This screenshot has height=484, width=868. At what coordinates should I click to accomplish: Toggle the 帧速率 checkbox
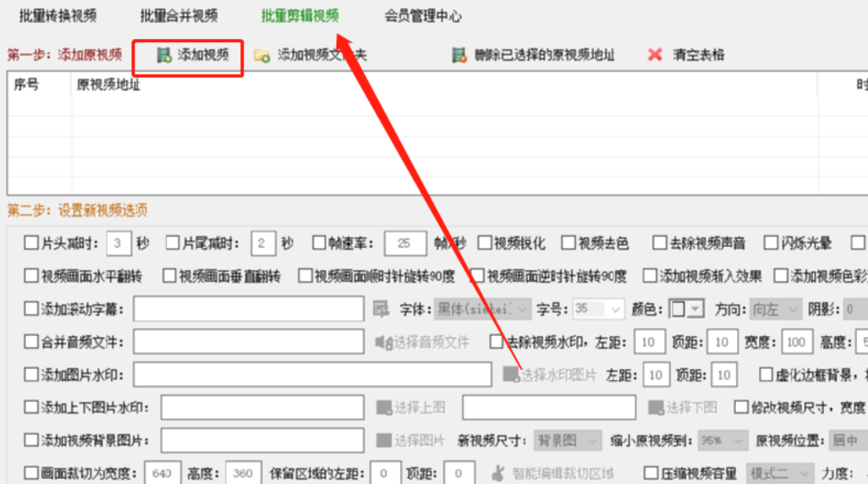point(319,243)
